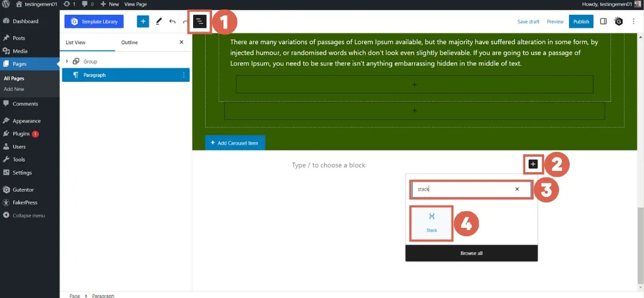Open the Howdy, testingemen01 account menu

coord(611,4)
